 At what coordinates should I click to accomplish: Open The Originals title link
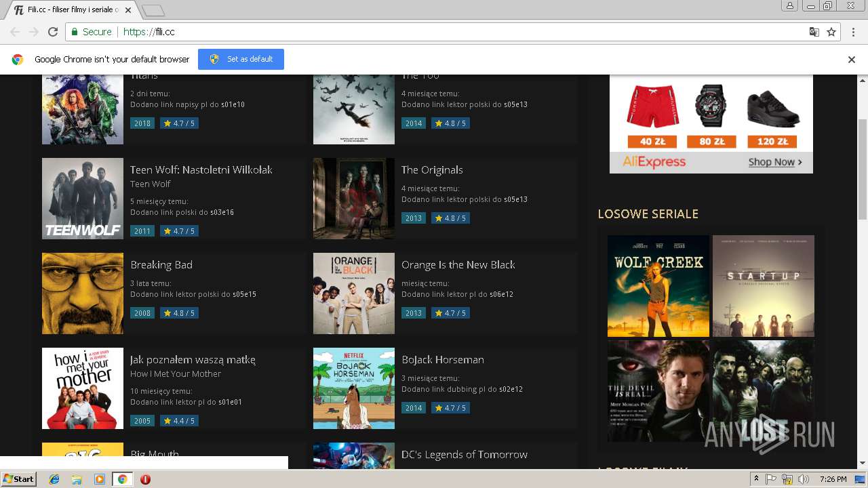pos(432,169)
